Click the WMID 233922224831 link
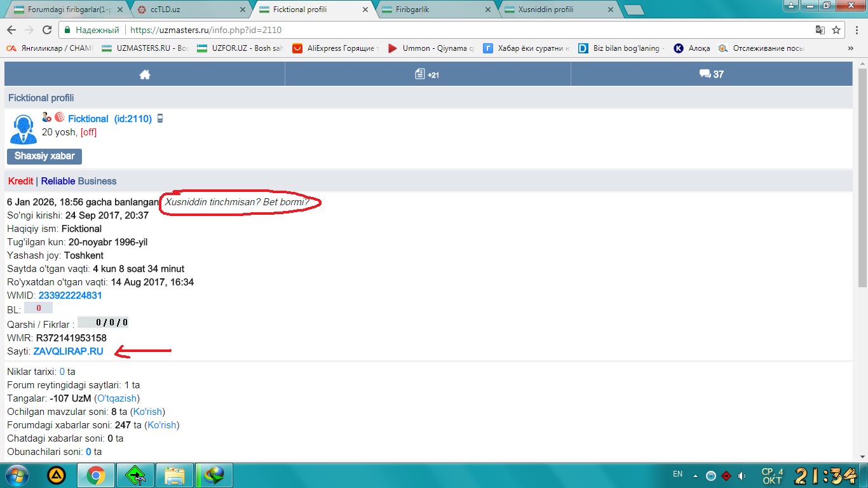 pyautogui.click(x=70, y=295)
